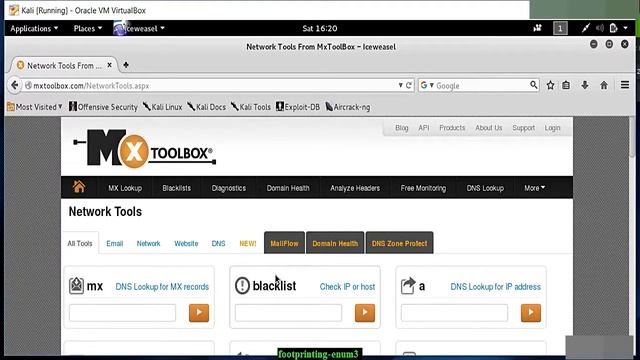The width and height of the screenshot is (640, 360).
Task: Open the Login link
Action: [552, 128]
